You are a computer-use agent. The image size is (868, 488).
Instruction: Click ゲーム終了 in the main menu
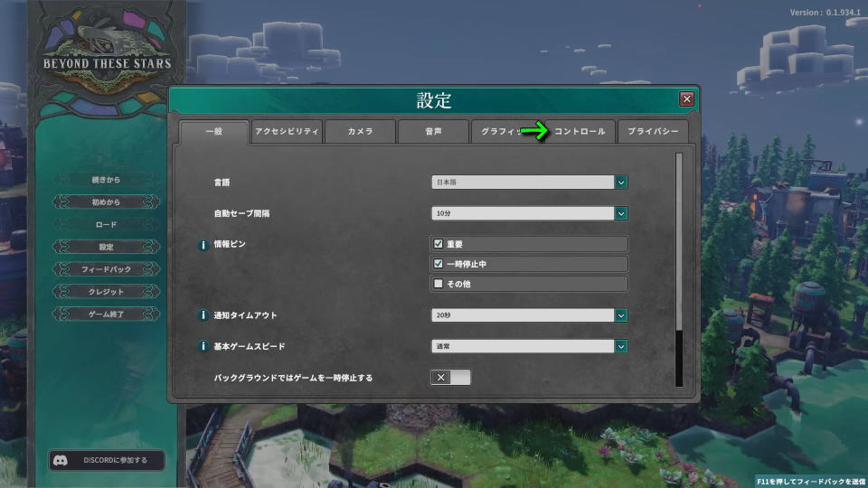(106, 314)
